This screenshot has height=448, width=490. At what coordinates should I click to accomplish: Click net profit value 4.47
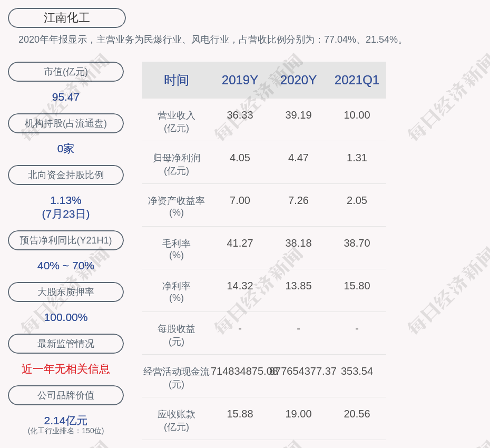298,158
